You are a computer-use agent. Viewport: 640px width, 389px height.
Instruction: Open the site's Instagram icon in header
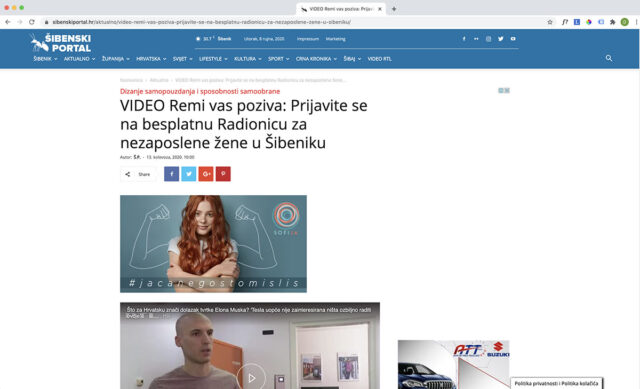[488, 39]
